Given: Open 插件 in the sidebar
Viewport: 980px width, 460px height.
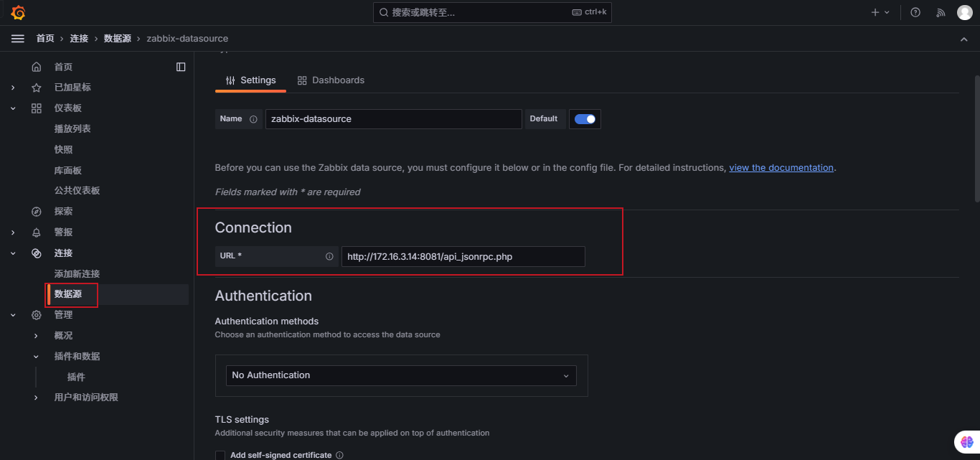Looking at the screenshot, I should [76, 377].
